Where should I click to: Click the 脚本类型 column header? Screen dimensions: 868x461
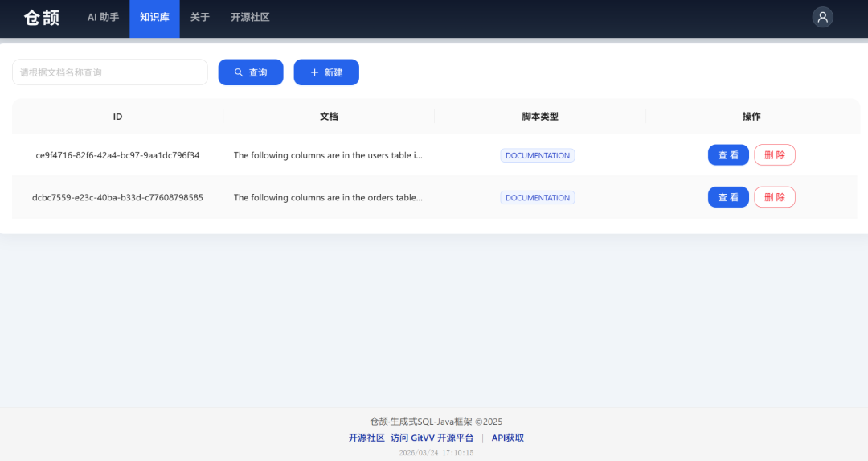point(540,117)
